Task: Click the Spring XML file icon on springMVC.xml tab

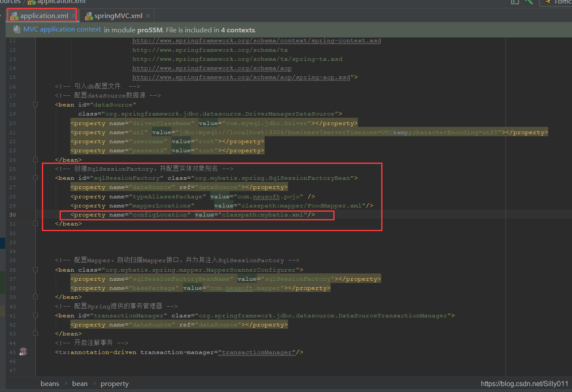Action: pyautogui.click(x=89, y=16)
